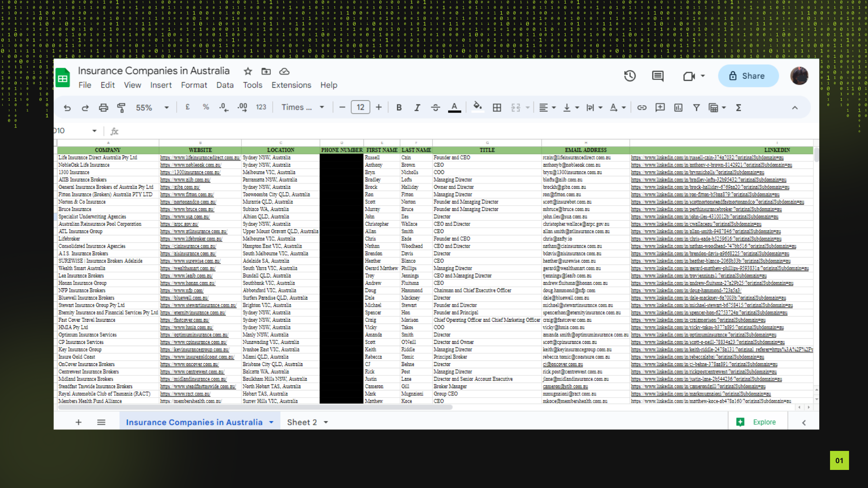
Task: Collapse the toolbar with up chevron
Action: coord(795,108)
